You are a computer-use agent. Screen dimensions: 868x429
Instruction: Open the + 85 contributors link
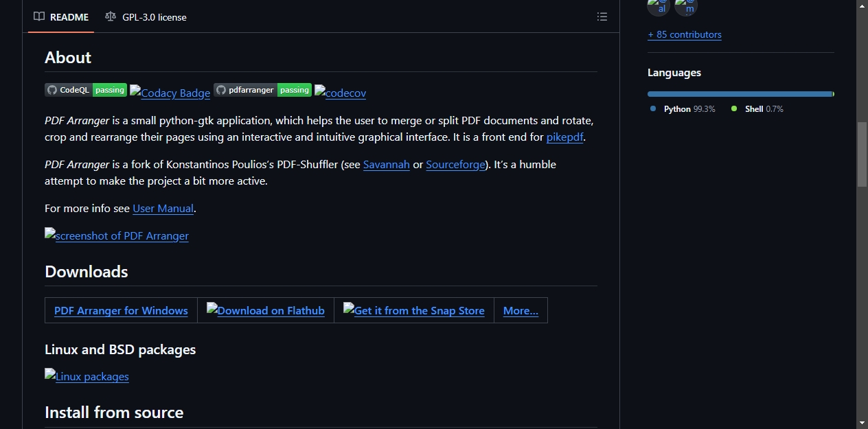685,34
